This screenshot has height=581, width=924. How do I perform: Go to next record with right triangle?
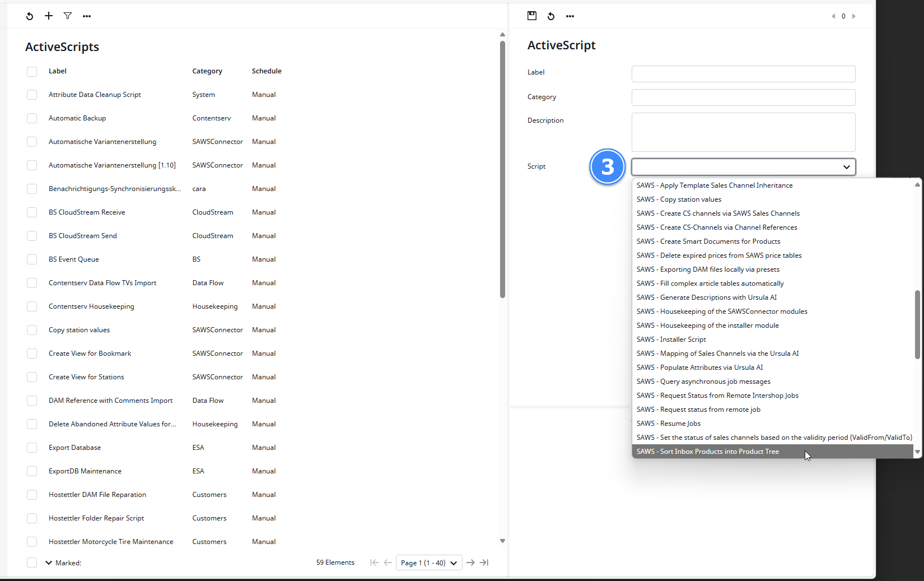854,16
